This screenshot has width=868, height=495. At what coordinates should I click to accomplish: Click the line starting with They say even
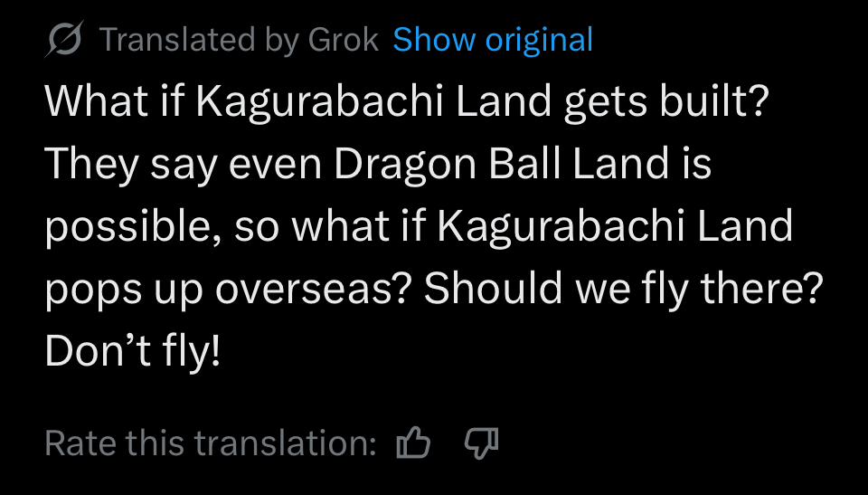tap(378, 165)
